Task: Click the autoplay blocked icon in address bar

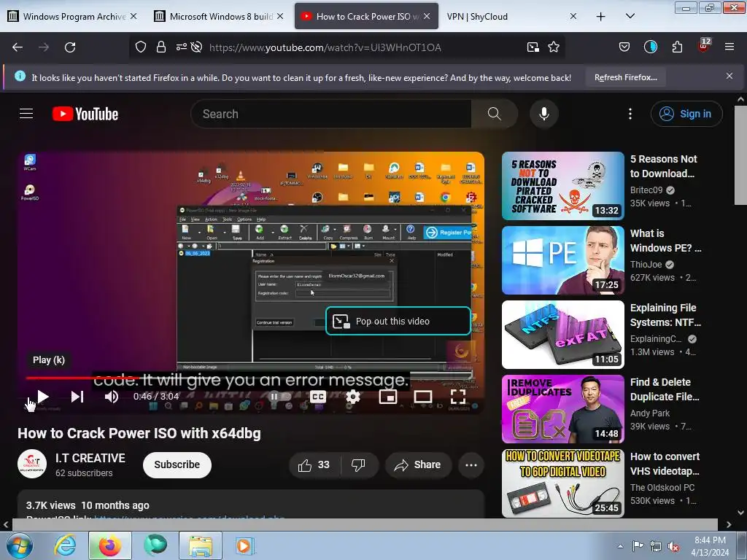Action: 196,47
